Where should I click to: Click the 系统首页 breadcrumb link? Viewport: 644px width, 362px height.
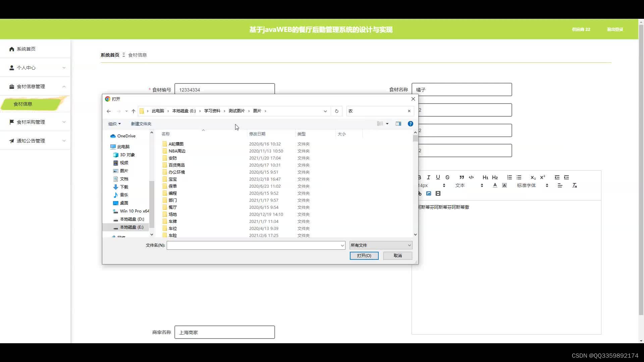point(110,55)
